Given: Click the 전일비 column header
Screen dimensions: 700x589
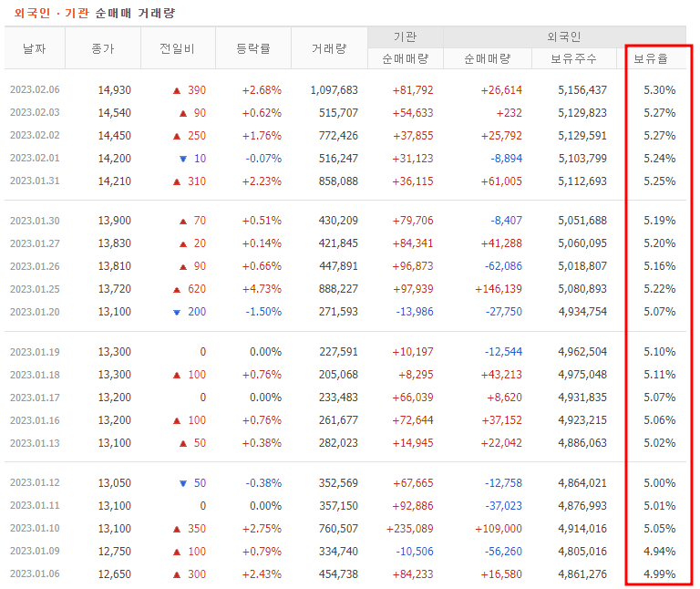Looking at the screenshot, I should coord(178,48).
